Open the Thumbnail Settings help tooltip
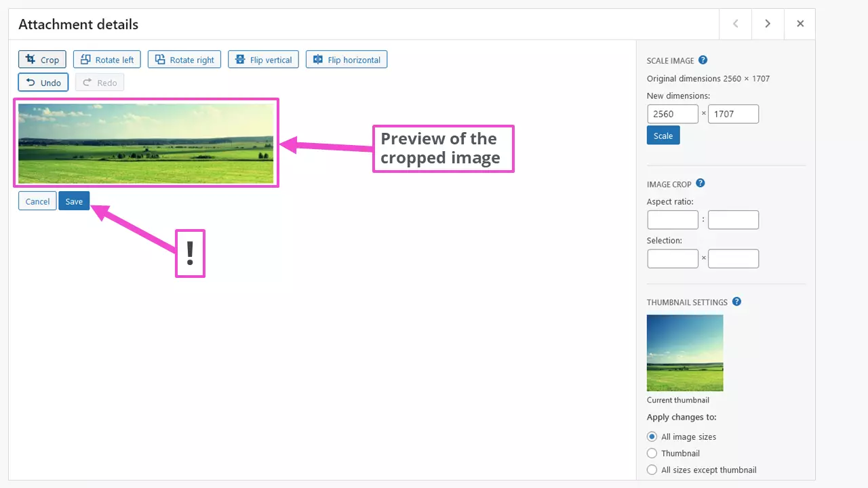 [736, 301]
